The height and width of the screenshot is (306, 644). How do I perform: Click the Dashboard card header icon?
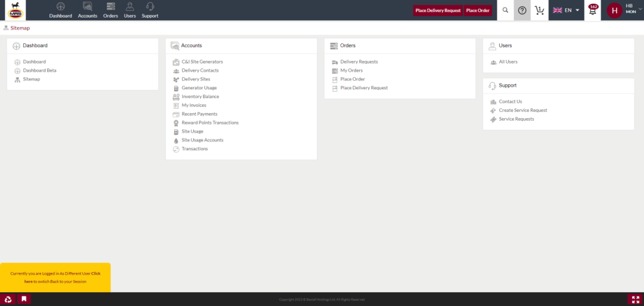click(x=16, y=46)
